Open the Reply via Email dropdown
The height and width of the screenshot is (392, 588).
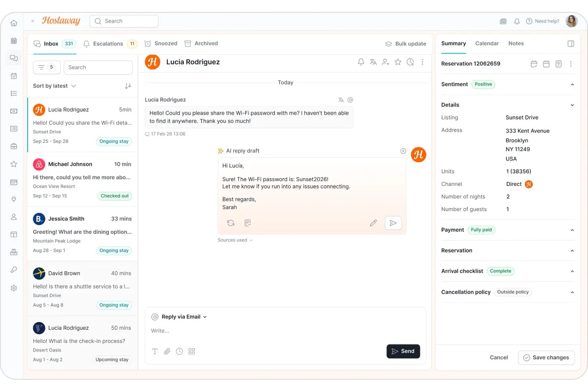coord(184,317)
